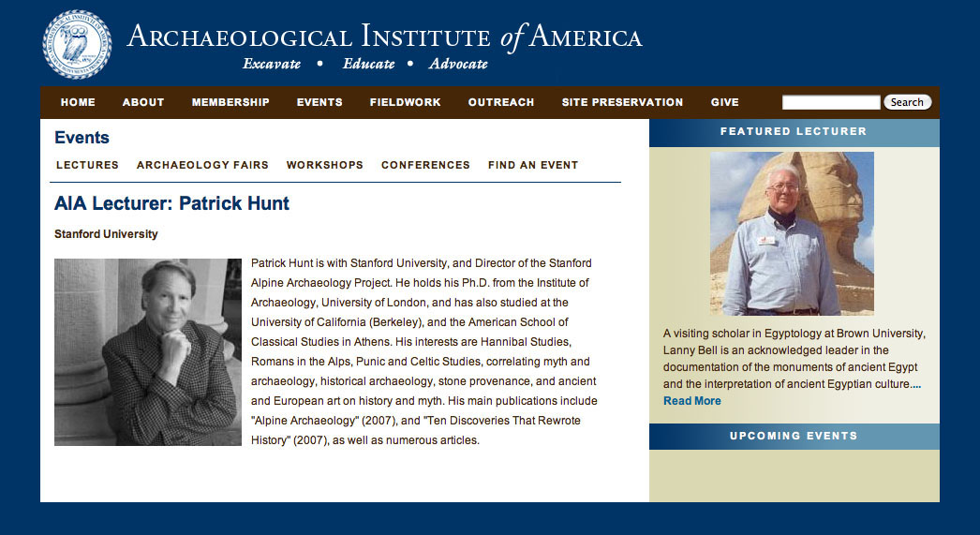Screen dimensions: 980x535
Task: Click the Give menu item
Action: pyautogui.click(x=725, y=102)
